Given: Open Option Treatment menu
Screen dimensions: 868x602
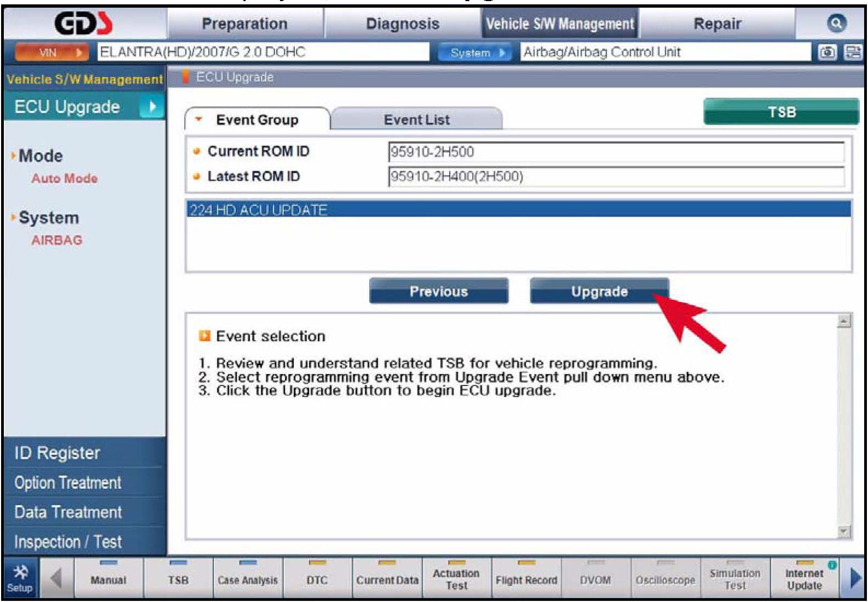Looking at the screenshot, I should (85, 482).
